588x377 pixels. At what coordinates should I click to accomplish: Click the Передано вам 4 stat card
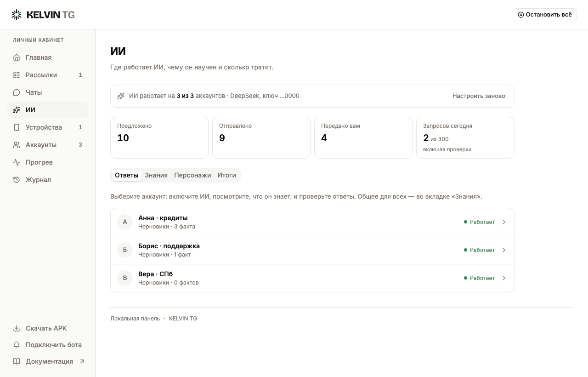363,137
